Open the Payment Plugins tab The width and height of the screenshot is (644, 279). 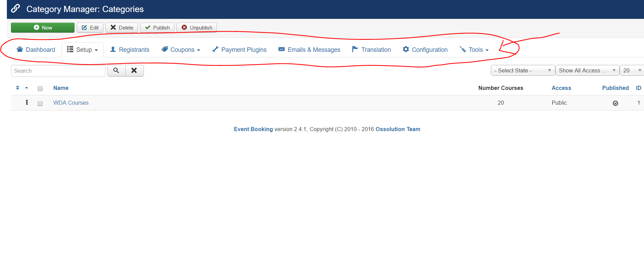(x=239, y=50)
